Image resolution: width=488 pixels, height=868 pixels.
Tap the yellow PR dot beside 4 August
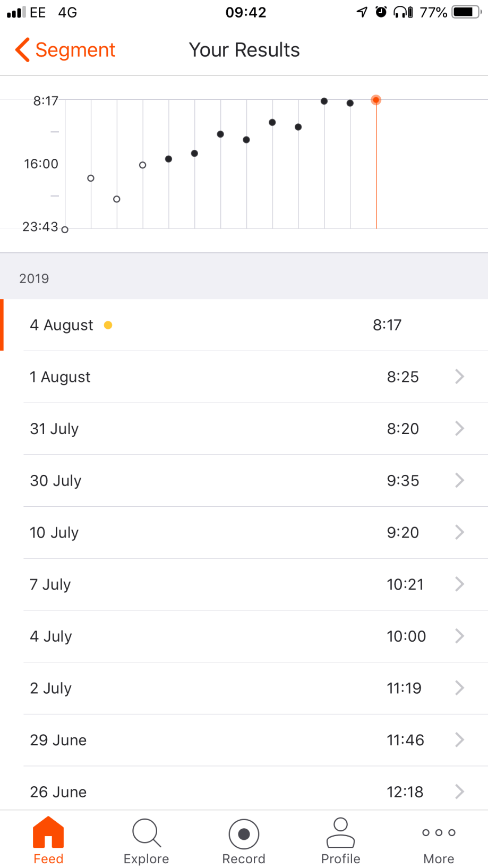click(x=108, y=325)
